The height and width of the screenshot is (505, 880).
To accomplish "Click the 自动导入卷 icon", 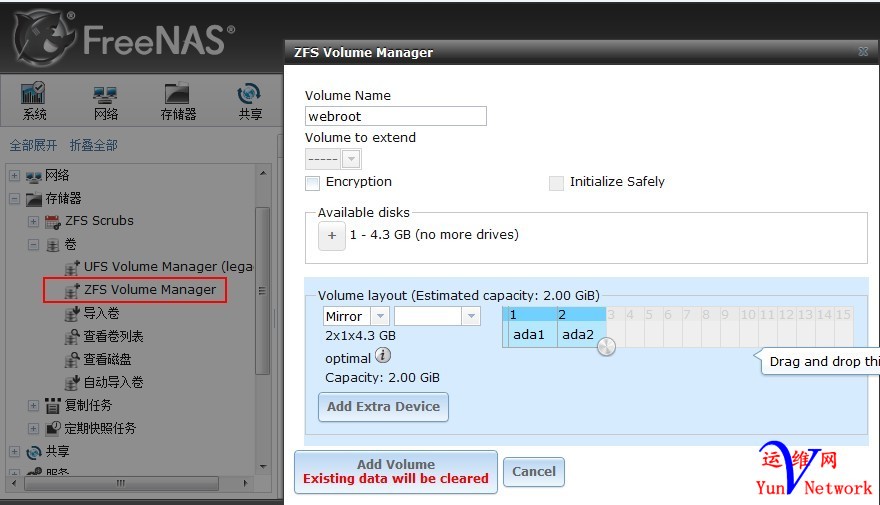I will tap(72, 383).
